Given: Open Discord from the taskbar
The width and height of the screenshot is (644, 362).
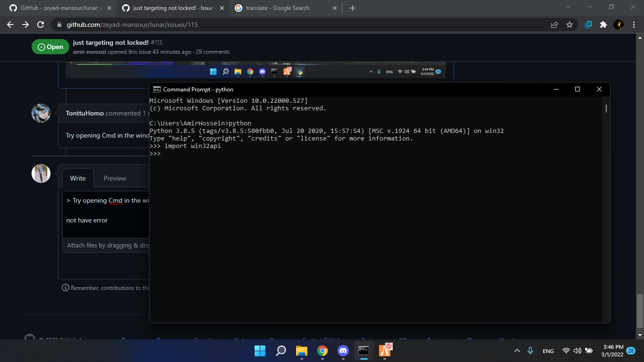Looking at the screenshot, I should point(343,351).
